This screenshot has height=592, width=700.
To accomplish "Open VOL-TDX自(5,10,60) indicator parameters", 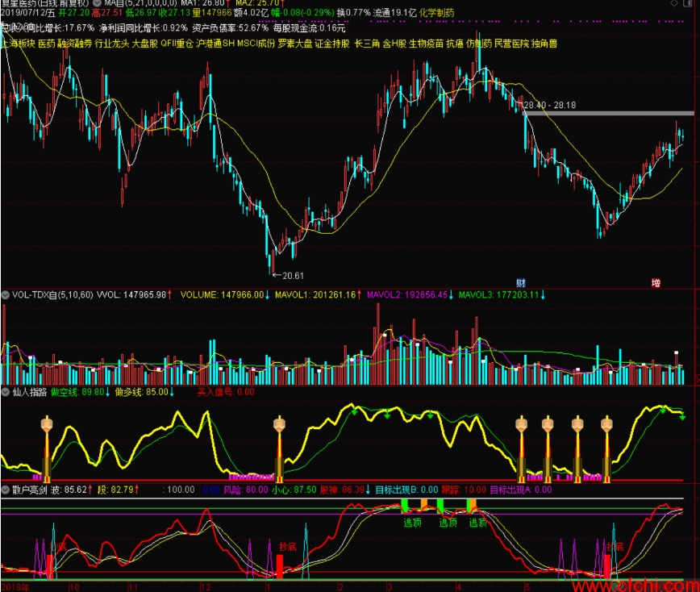I will click(52, 294).
